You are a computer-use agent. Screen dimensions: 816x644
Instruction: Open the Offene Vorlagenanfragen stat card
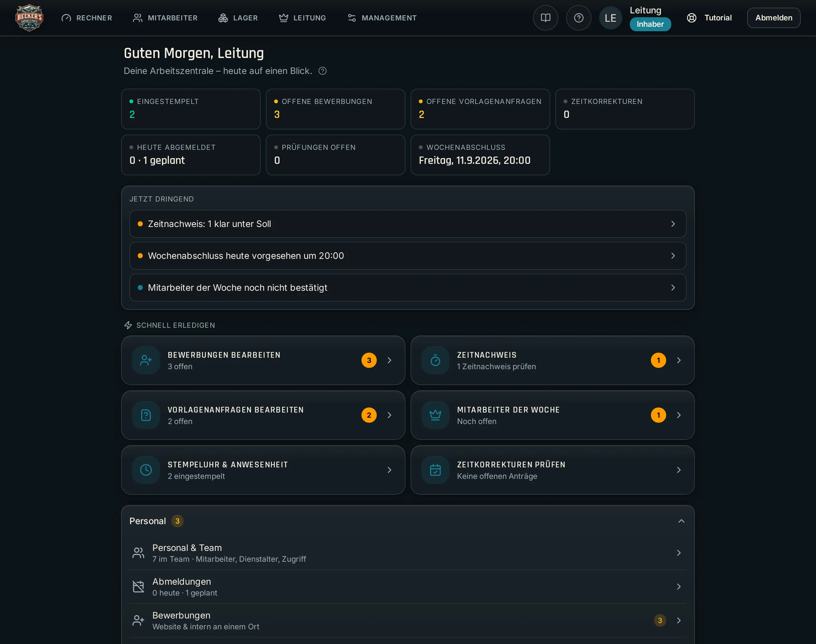click(x=480, y=109)
